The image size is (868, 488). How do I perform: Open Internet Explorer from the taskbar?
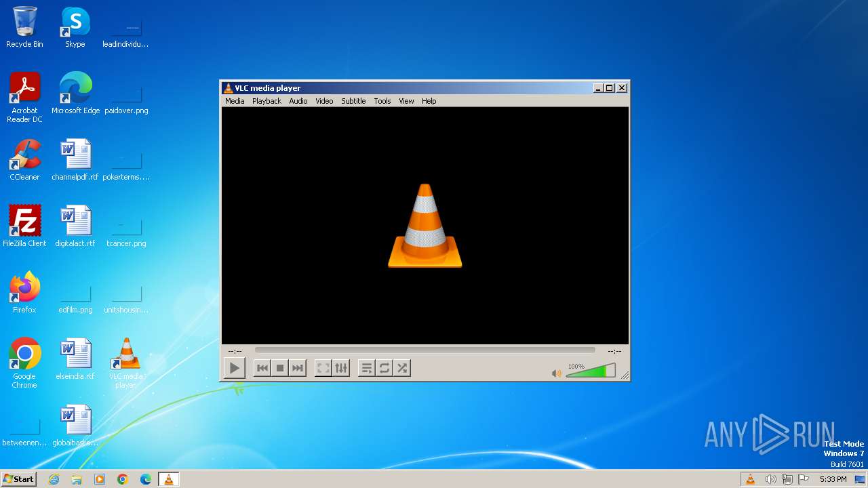pos(54,479)
